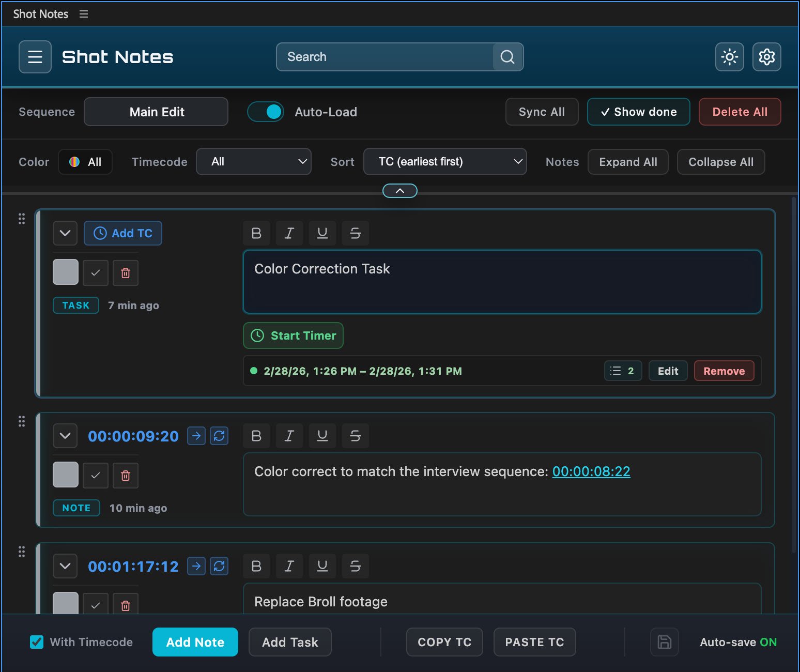Viewport: 800px width, 672px height.
Task: Follow the 00:00:08:22 timecode link
Action: coord(591,471)
